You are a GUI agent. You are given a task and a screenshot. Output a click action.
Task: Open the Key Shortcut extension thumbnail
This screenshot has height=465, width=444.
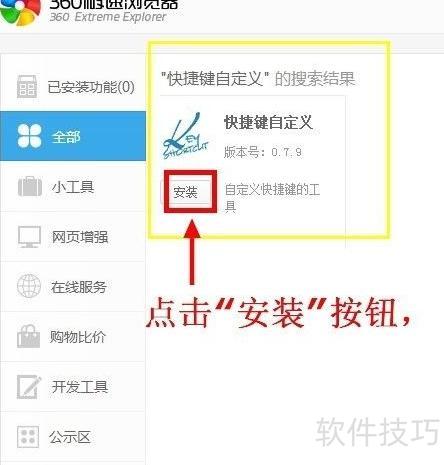tap(186, 136)
